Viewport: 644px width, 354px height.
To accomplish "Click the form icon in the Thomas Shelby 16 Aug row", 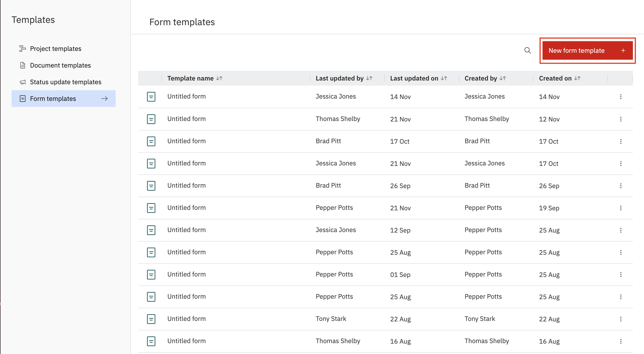I will tap(151, 341).
